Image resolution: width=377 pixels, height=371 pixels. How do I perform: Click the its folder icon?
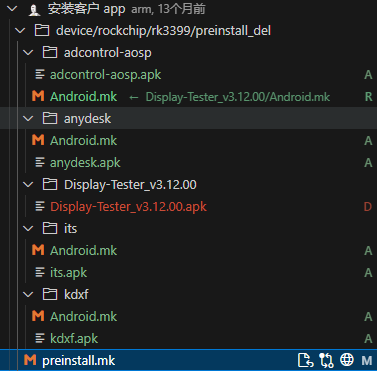coord(50,228)
